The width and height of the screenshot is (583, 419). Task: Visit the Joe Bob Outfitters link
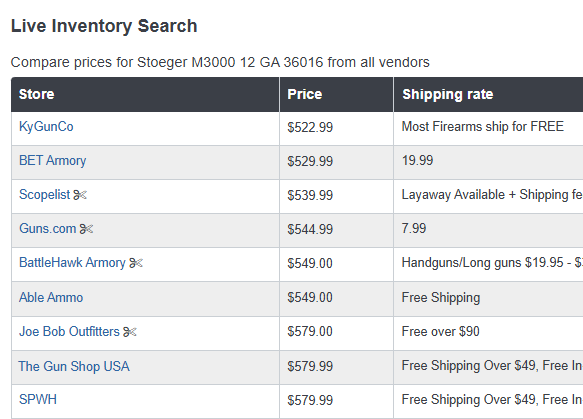(69, 331)
